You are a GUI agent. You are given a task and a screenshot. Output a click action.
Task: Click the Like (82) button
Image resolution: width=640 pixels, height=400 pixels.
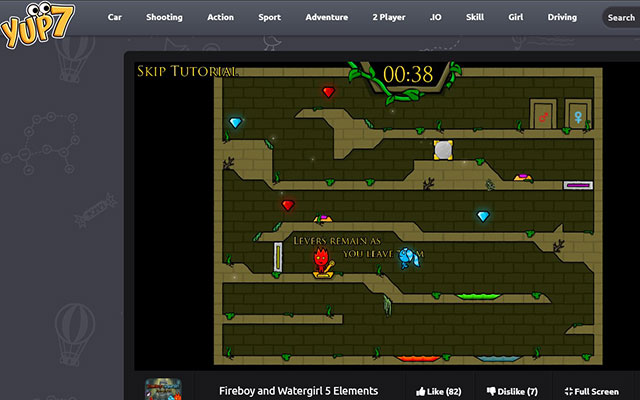click(x=439, y=391)
